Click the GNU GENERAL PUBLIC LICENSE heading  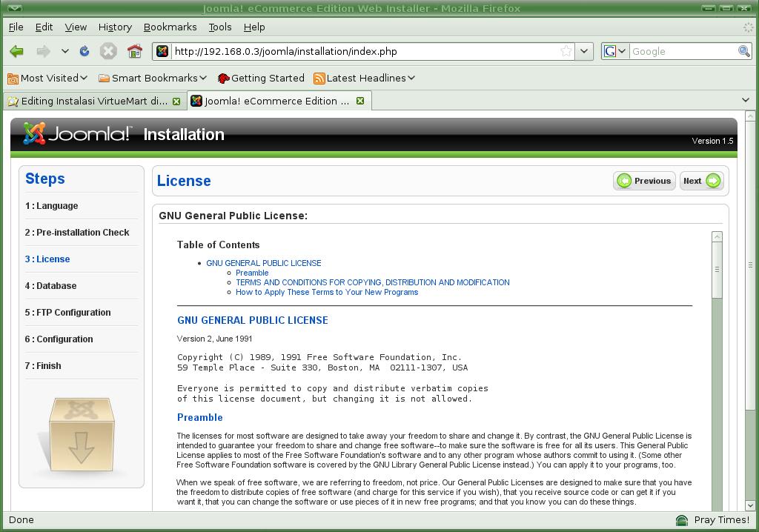[253, 320]
